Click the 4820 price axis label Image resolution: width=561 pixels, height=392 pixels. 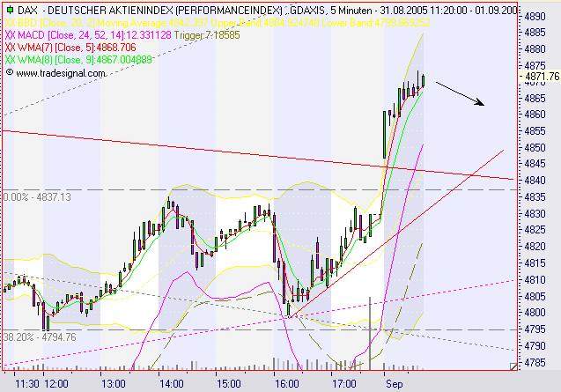(x=535, y=247)
